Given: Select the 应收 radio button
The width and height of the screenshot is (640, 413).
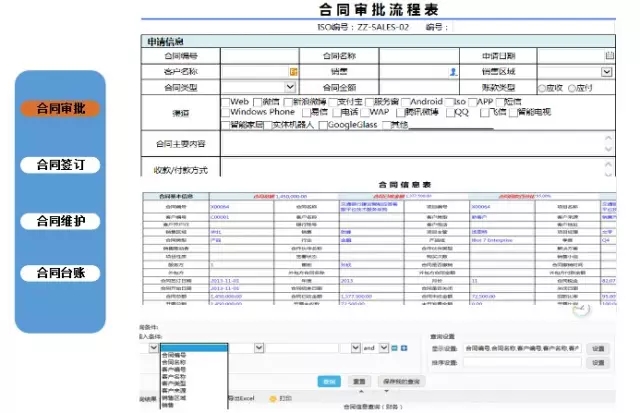Looking at the screenshot, I should point(542,88).
